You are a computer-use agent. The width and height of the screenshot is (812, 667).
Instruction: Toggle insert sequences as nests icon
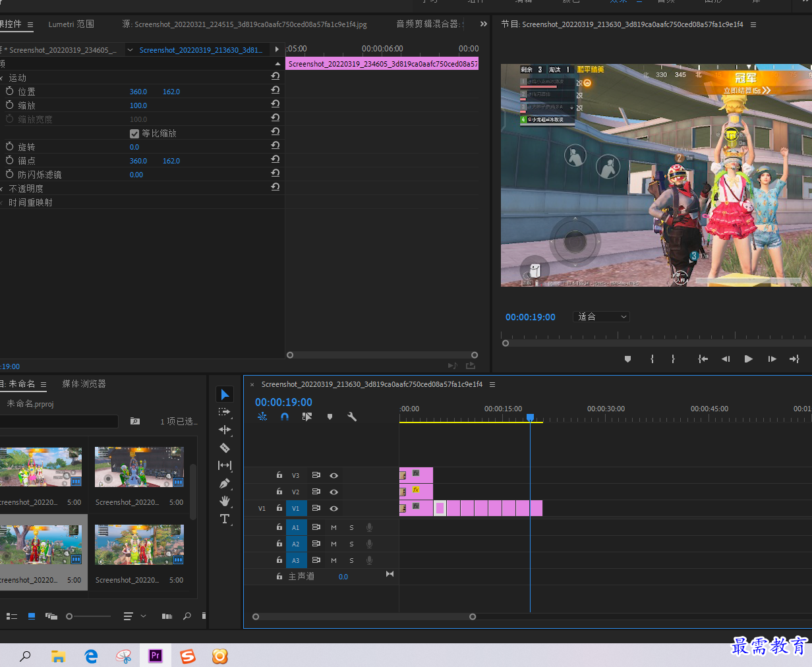point(262,417)
